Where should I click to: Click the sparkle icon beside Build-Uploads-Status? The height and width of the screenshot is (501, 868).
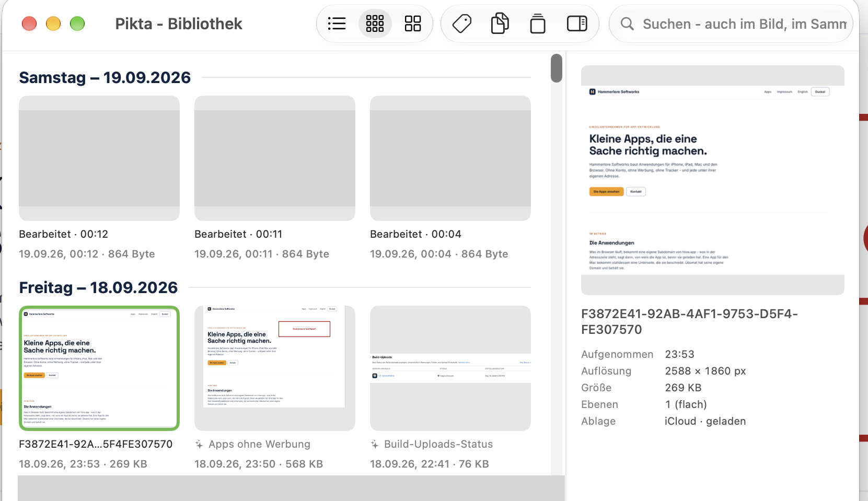375,445
